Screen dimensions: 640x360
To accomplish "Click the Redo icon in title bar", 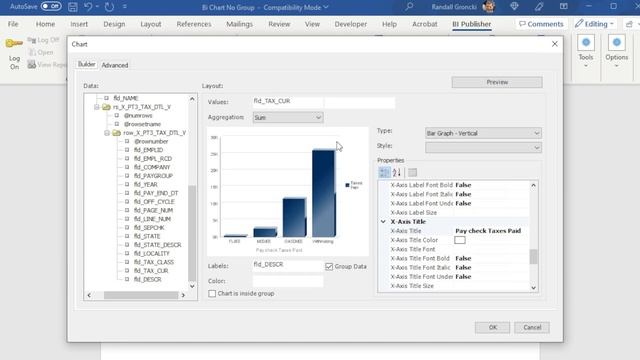I will pos(109,7).
